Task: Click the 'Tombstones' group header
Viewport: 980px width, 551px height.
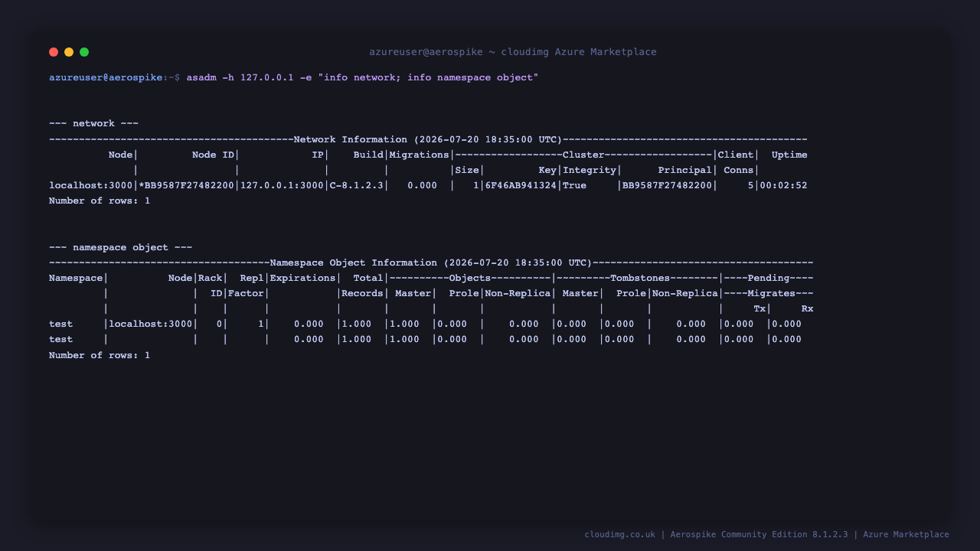Action: point(640,278)
